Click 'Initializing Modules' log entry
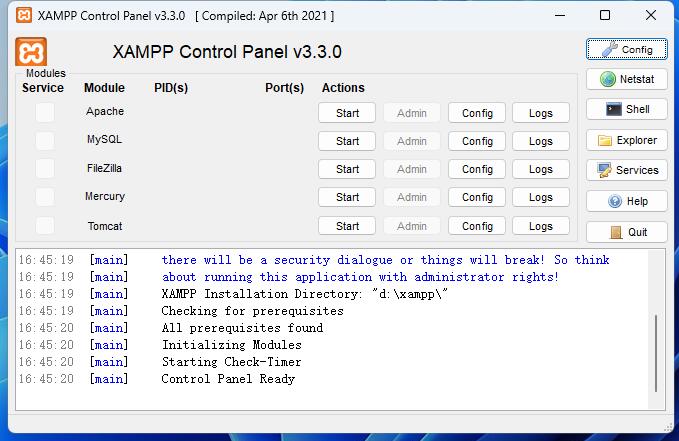Image resolution: width=679 pixels, height=441 pixels. pos(231,345)
